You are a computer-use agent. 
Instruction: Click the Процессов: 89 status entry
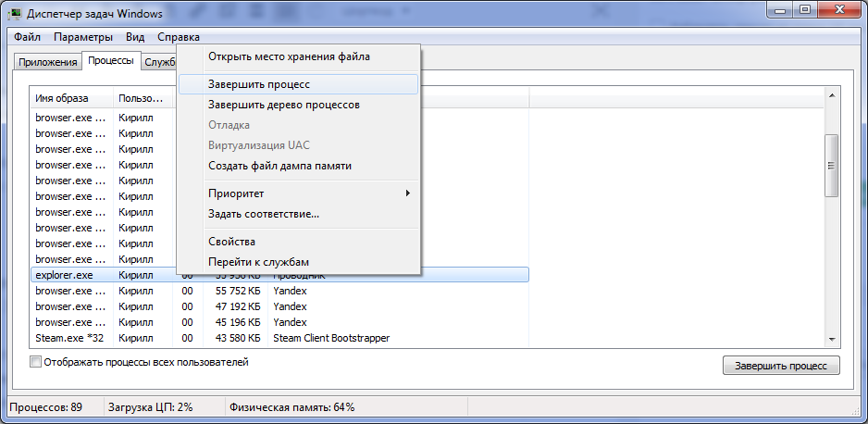click(46, 407)
